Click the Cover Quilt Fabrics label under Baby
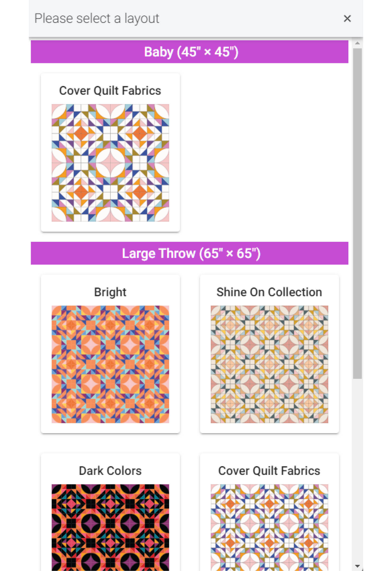The width and height of the screenshot is (392, 571). click(110, 90)
